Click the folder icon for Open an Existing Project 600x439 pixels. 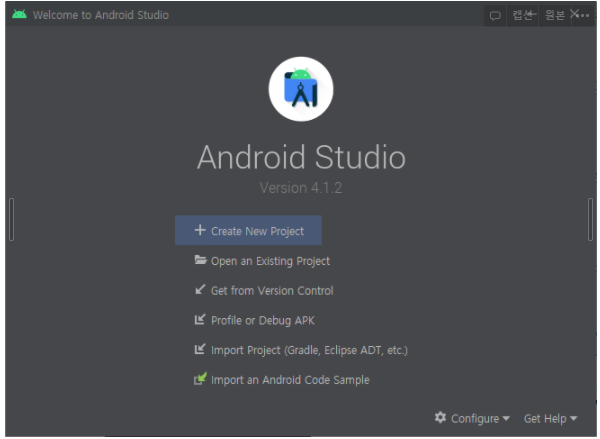tap(200, 260)
